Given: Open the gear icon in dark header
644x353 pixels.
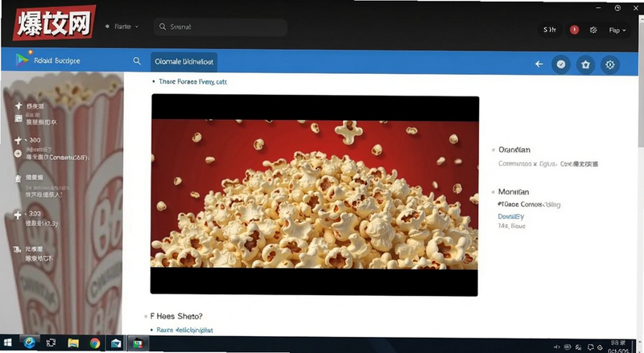Looking at the screenshot, I should (x=593, y=30).
